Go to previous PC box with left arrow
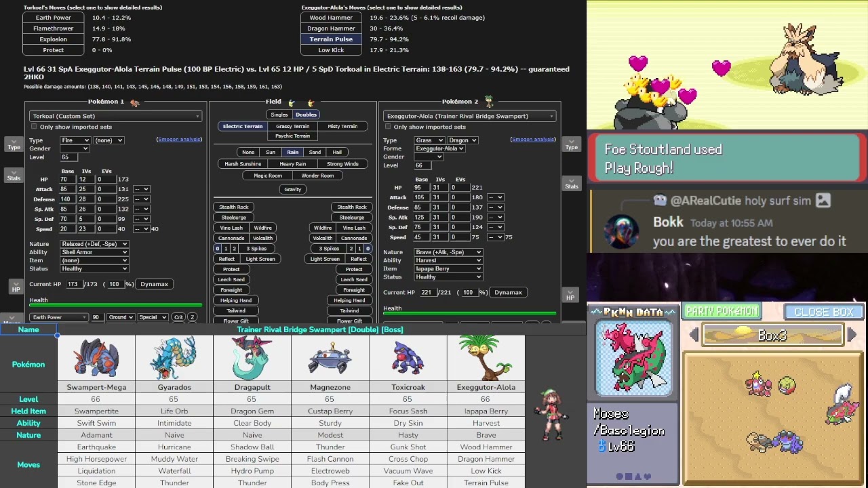Viewport: 868px width, 488px height. click(x=694, y=334)
